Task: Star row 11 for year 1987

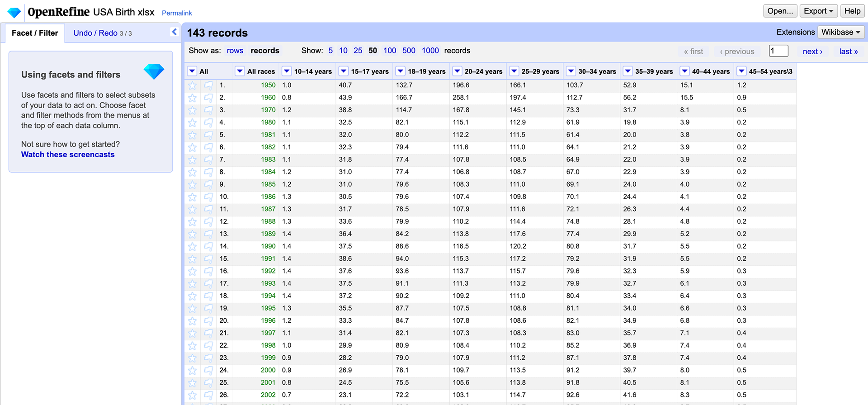Action: tap(193, 209)
